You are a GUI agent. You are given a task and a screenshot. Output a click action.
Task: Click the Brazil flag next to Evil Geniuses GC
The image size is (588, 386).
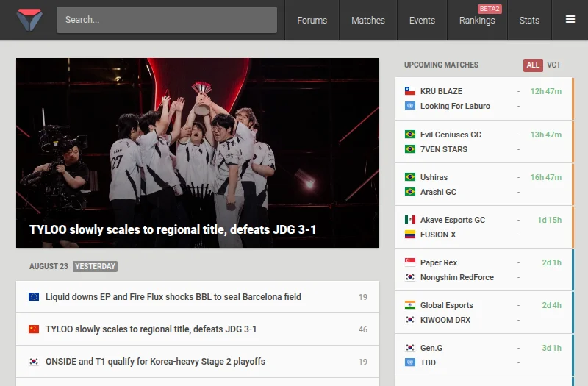pos(410,135)
